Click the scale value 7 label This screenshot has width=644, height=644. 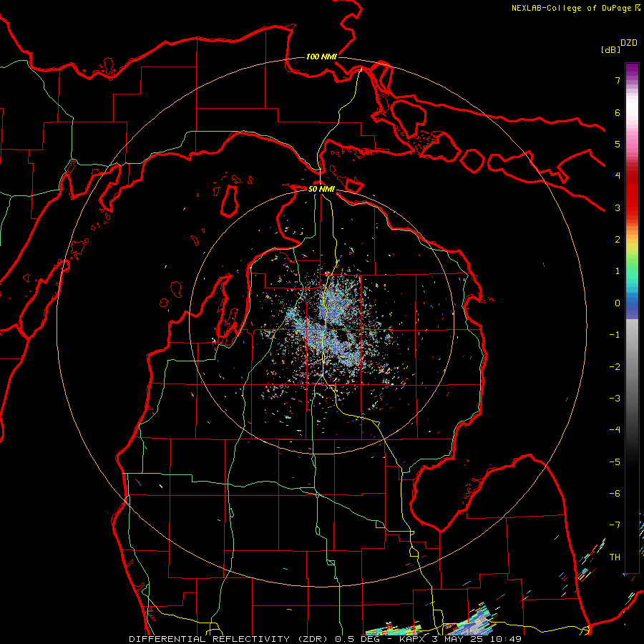[618, 80]
